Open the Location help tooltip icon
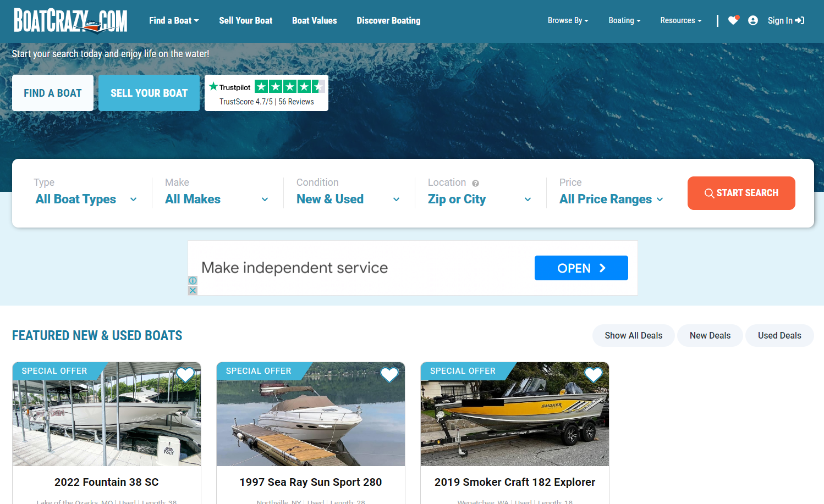This screenshot has width=824, height=504. pyautogui.click(x=476, y=182)
